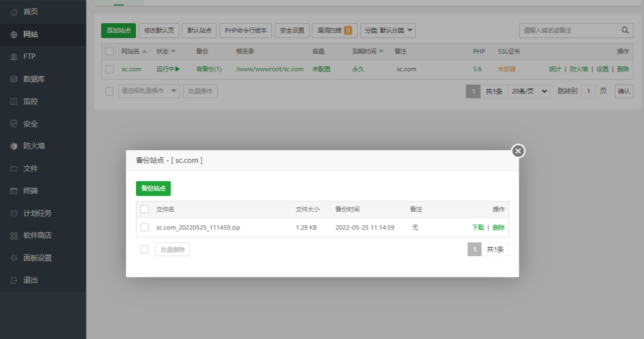Open the firewall shield icon
Image resolution: width=644 pixels, height=339 pixels.
(x=14, y=146)
